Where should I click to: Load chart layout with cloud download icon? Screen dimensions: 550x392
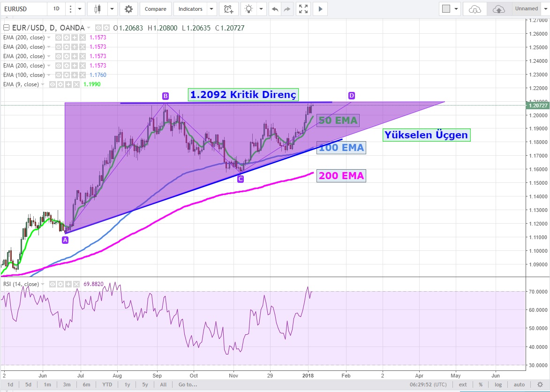[x=475, y=9]
